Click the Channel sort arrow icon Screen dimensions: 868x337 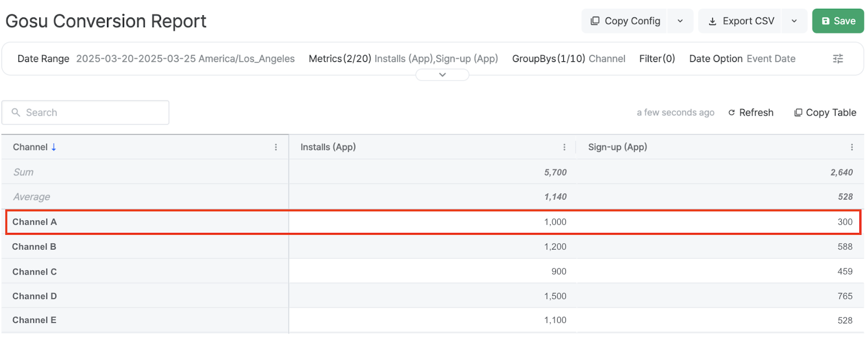coord(54,147)
